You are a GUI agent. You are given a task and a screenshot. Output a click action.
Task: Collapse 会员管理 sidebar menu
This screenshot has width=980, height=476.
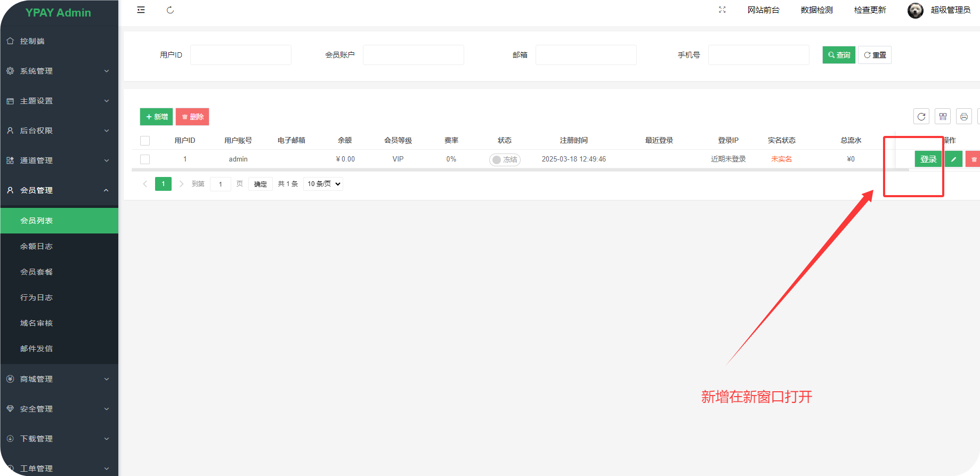point(59,190)
